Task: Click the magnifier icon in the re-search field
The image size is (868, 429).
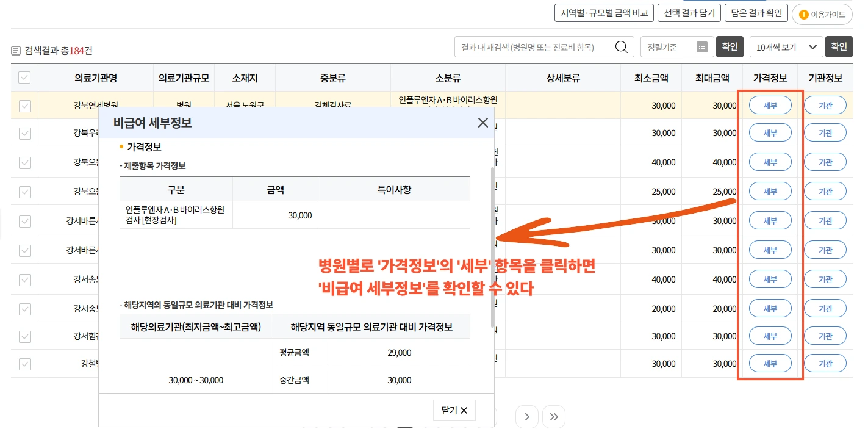Action: tap(622, 46)
